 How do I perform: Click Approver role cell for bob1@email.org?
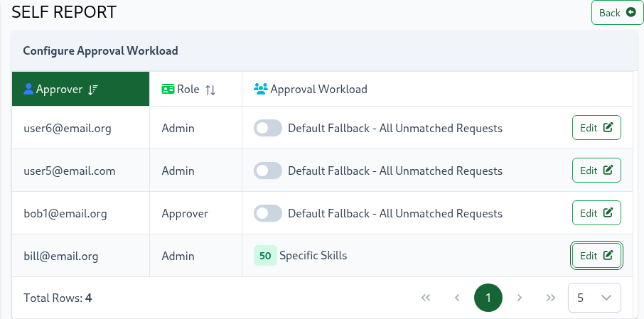coord(195,213)
